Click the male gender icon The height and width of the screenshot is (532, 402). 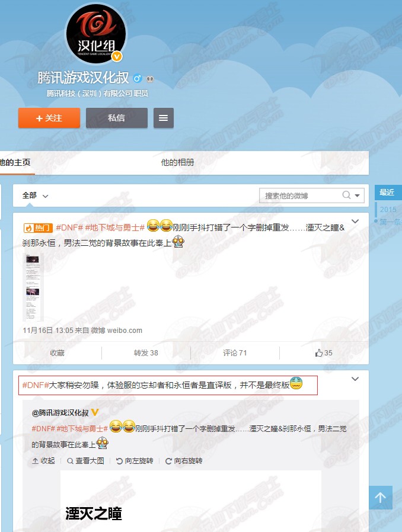pyautogui.click(x=137, y=79)
